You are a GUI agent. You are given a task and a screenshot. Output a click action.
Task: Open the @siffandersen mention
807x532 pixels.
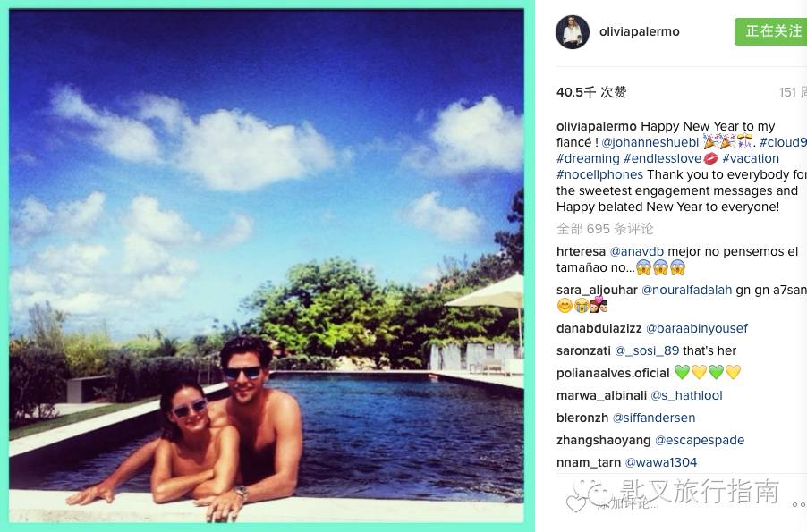[654, 418]
